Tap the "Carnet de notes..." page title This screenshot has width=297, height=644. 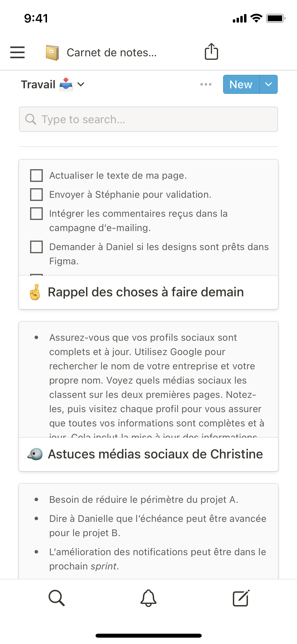point(112,53)
